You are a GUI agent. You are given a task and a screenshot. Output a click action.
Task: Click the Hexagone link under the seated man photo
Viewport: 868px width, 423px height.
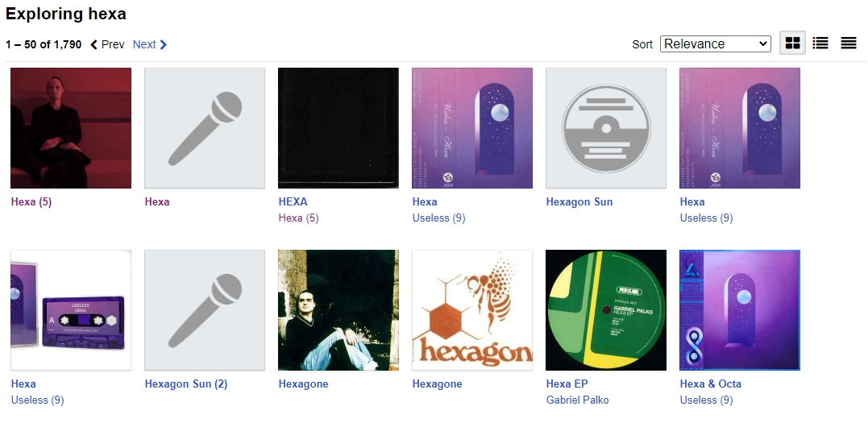coord(303,384)
